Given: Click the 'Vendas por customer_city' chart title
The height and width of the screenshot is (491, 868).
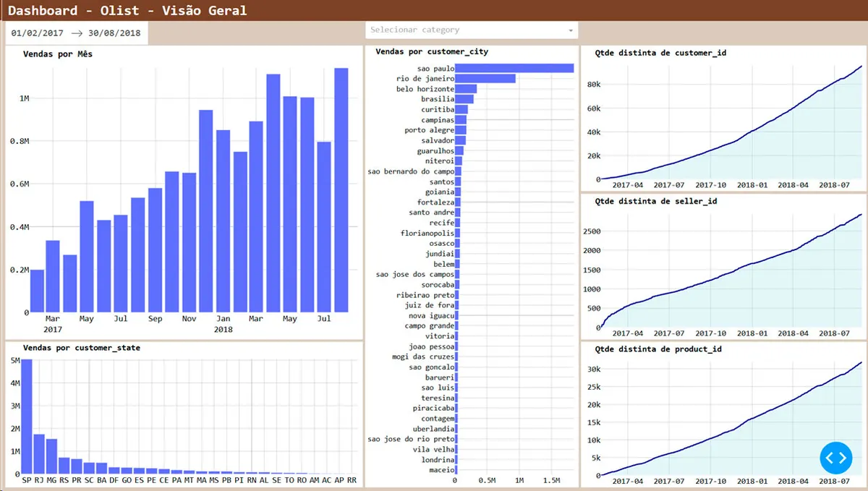Looking at the screenshot, I should 433,52.
